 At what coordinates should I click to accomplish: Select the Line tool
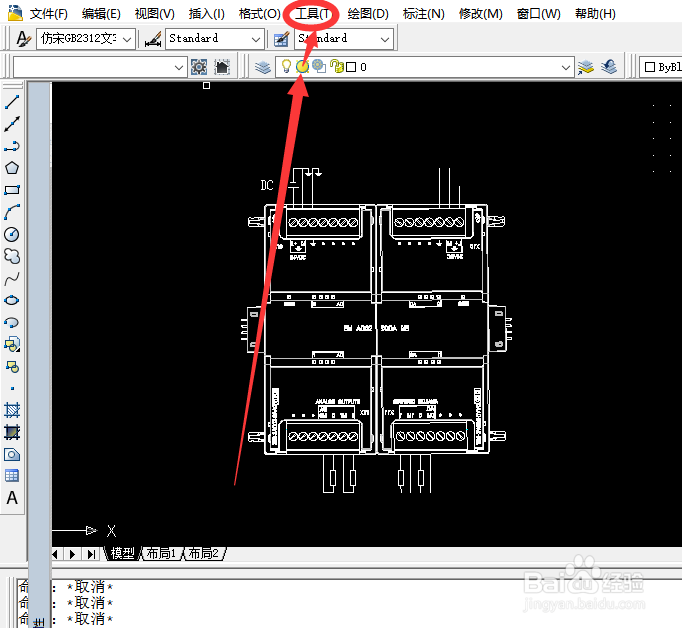[x=12, y=102]
